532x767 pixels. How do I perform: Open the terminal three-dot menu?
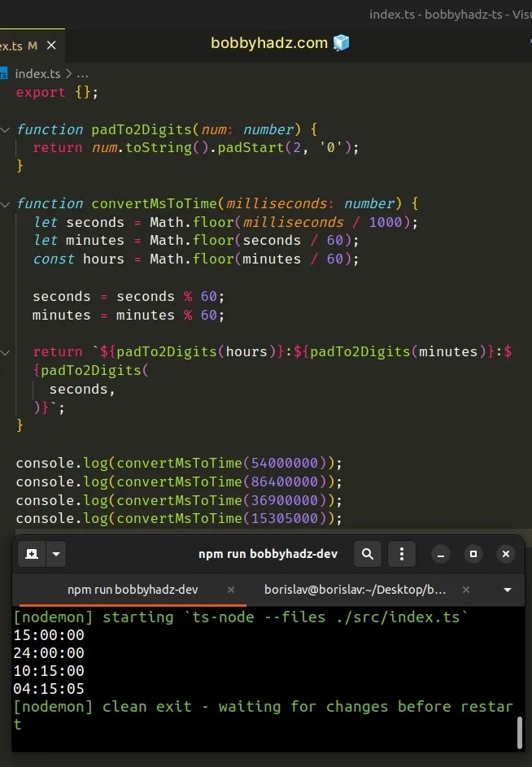click(x=402, y=554)
